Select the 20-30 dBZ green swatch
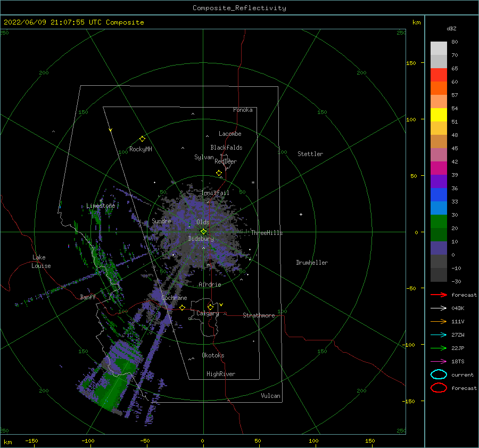The image size is (479, 448). [439, 221]
